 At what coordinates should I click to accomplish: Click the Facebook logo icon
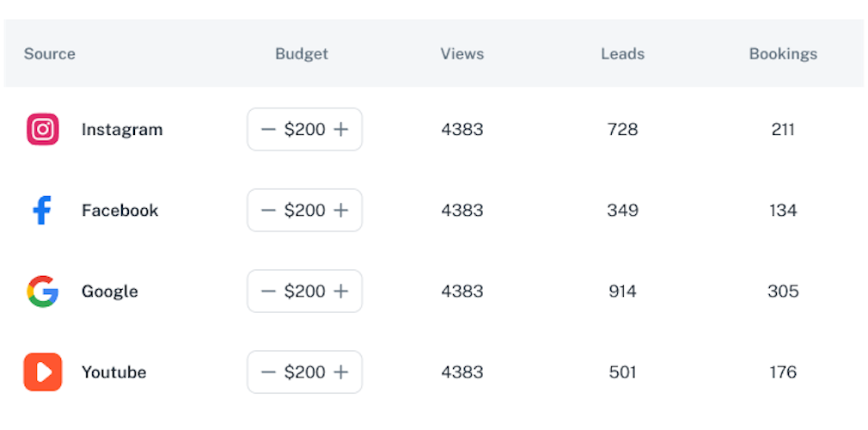pyautogui.click(x=42, y=210)
